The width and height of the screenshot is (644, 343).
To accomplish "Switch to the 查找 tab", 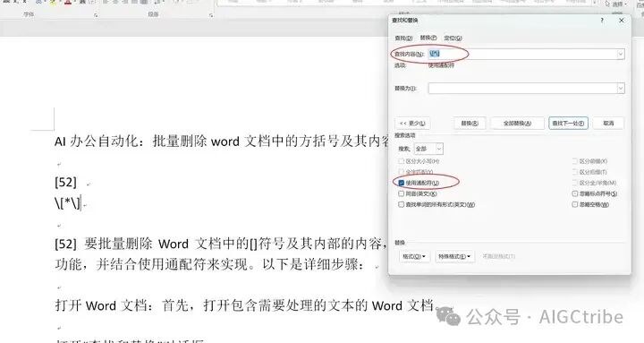I will [403, 38].
